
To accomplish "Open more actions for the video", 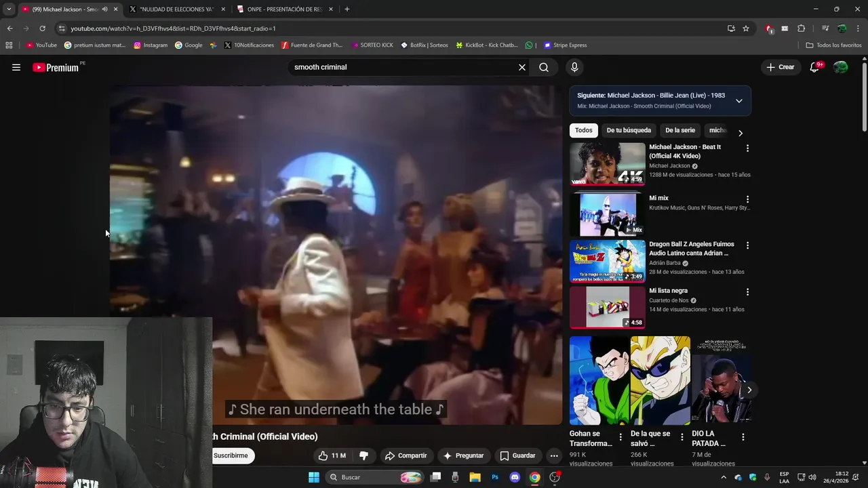I will point(554,455).
